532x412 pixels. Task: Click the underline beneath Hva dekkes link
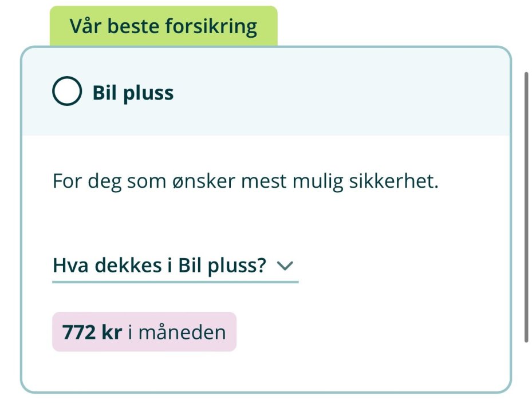coord(175,282)
